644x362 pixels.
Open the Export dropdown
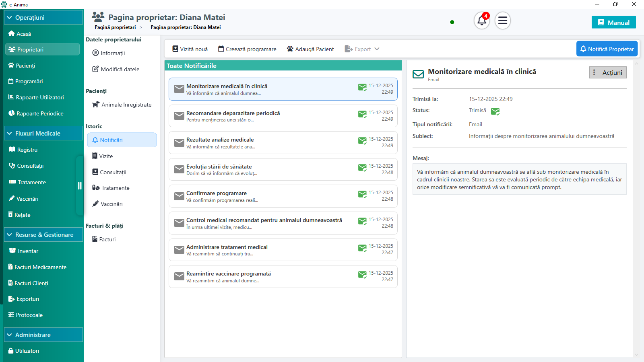point(362,49)
